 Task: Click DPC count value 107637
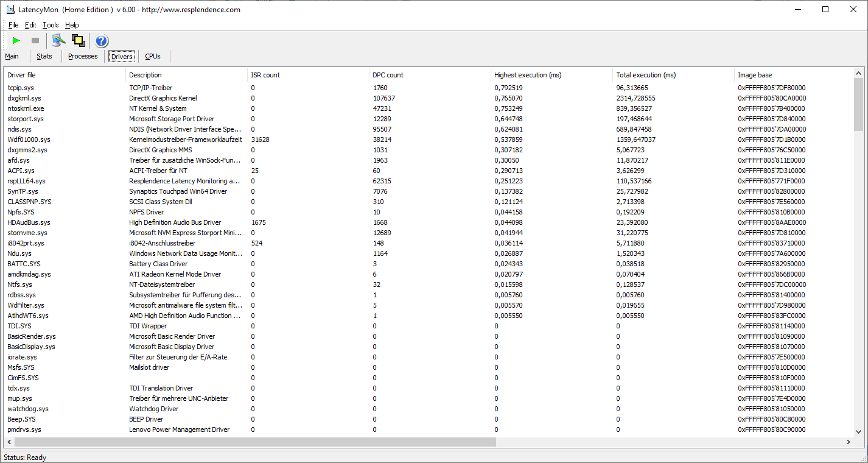tap(384, 98)
